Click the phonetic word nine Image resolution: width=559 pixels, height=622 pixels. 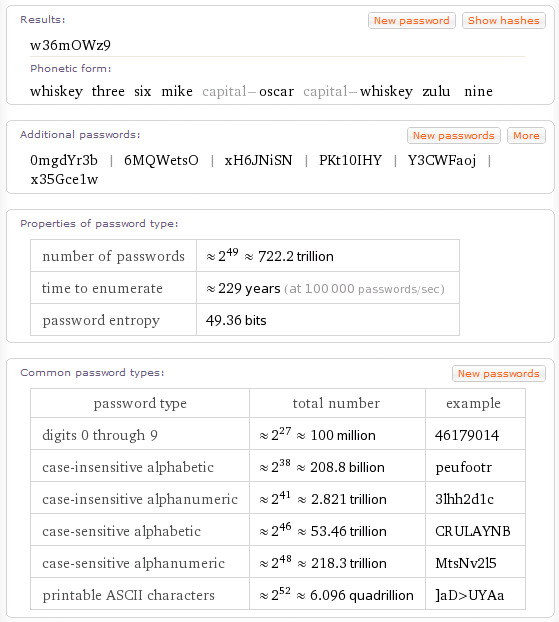pos(478,91)
